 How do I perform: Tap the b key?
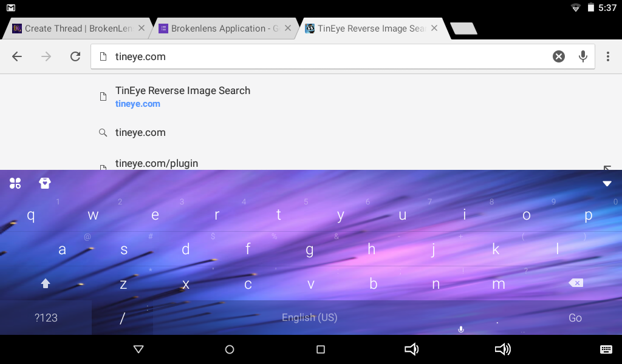(373, 283)
